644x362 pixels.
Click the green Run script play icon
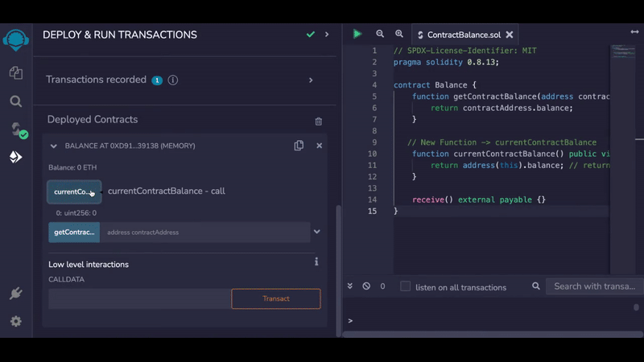pyautogui.click(x=357, y=35)
